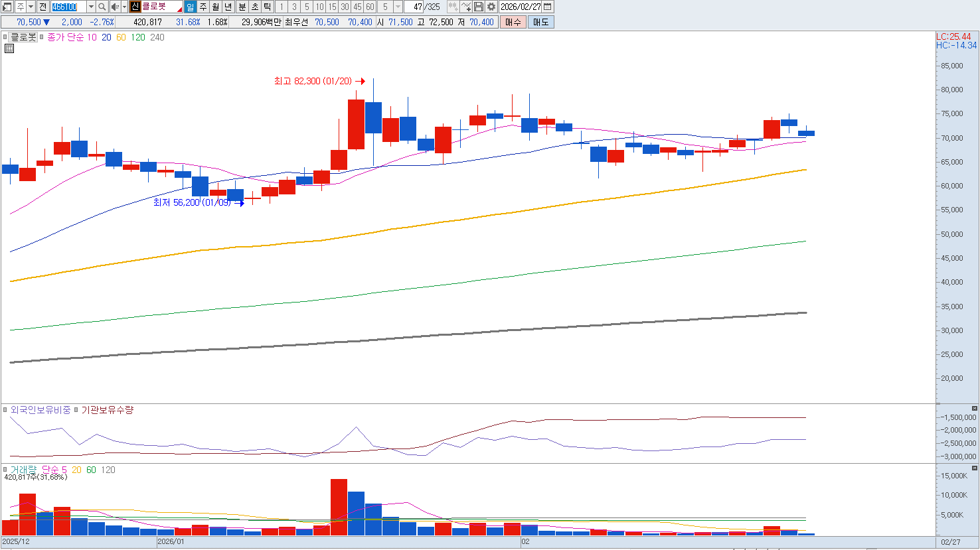980x550 pixels.
Task: Select the 분 minute chart period
Action: tap(242, 7)
